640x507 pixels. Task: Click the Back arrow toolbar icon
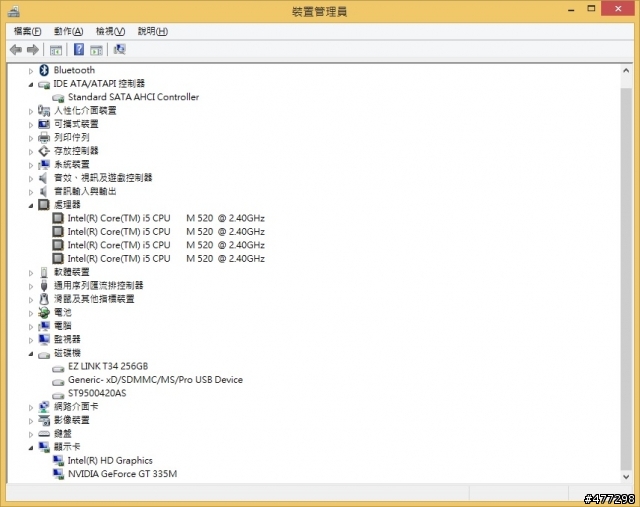(16, 50)
